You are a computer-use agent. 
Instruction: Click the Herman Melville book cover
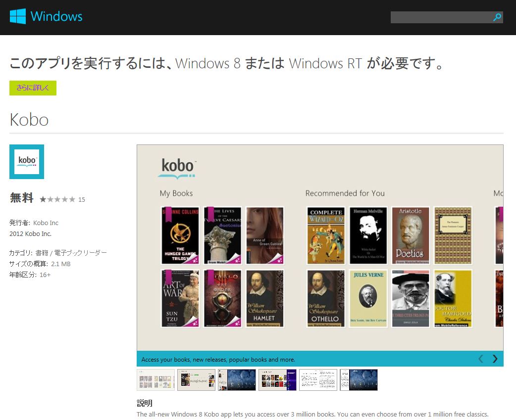tap(368, 235)
